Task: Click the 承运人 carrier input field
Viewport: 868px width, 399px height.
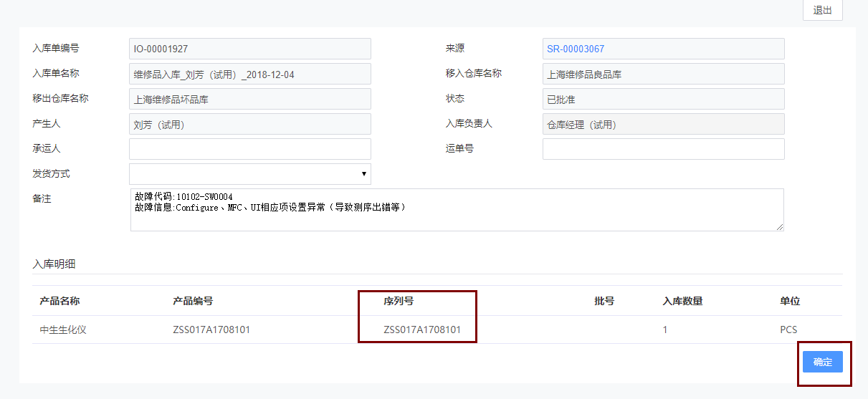Action: pos(249,149)
